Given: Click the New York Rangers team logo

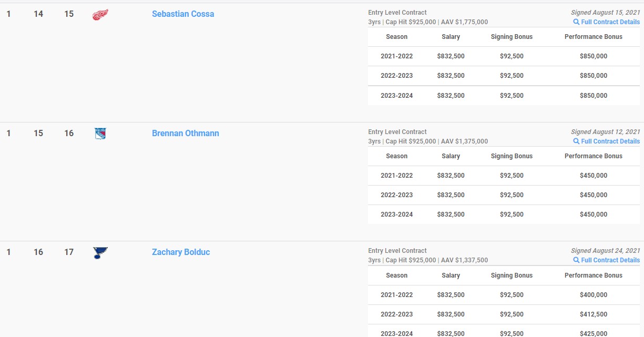Looking at the screenshot, I should (x=100, y=134).
